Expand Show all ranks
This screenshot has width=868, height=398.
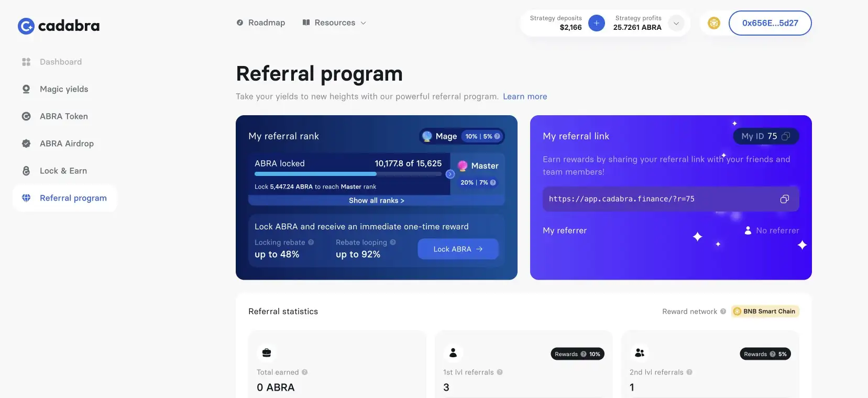pos(376,201)
